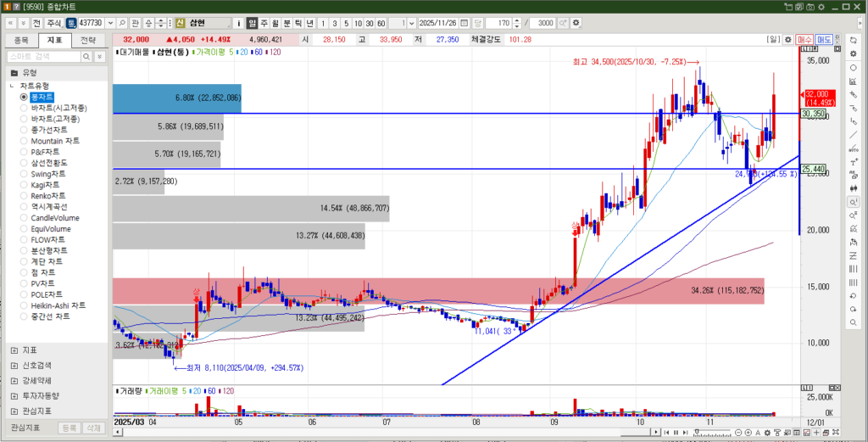Switch to the 종목 tab
This screenshot has height=442, width=868.
point(22,40)
